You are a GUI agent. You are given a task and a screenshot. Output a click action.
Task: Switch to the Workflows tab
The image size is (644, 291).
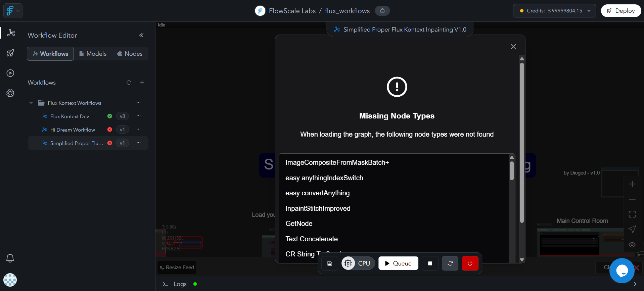coord(50,54)
